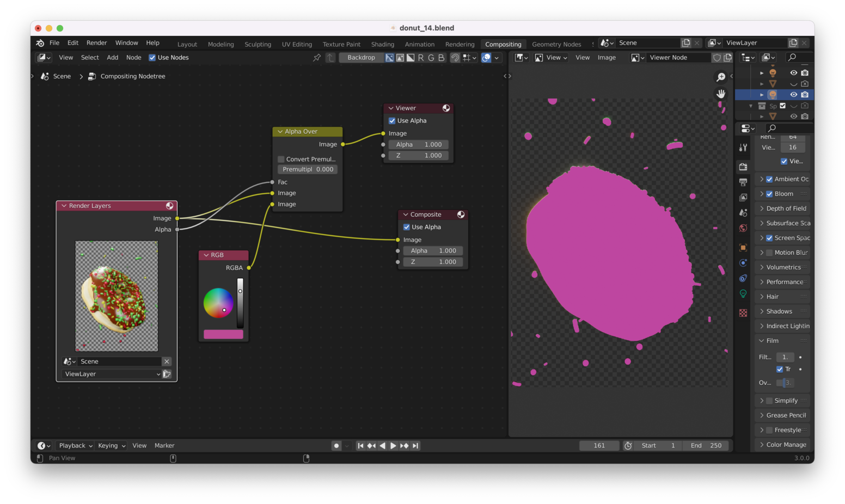This screenshot has width=845, height=504.
Task: Click the pin node editor icon
Action: [x=317, y=57]
